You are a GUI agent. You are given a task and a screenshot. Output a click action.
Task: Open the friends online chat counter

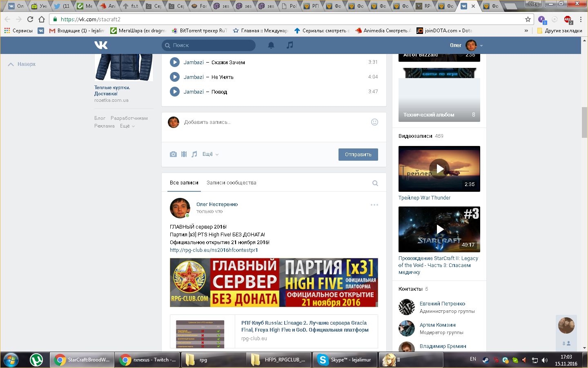click(566, 343)
